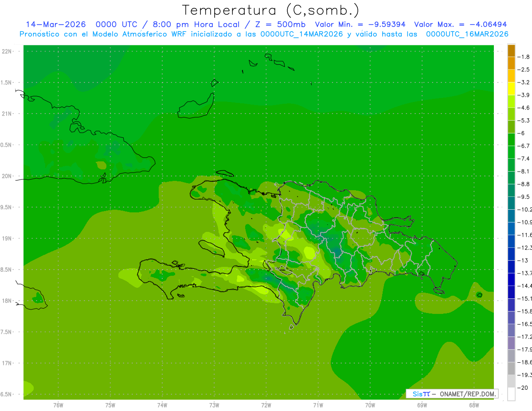This screenshot has width=532, height=411.
Task: Click the '-8.8' colorbar label
Action: coord(524,184)
